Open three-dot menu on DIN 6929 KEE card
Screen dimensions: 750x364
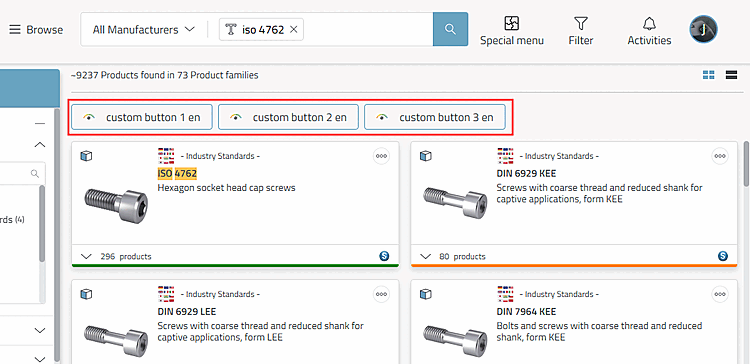click(720, 156)
